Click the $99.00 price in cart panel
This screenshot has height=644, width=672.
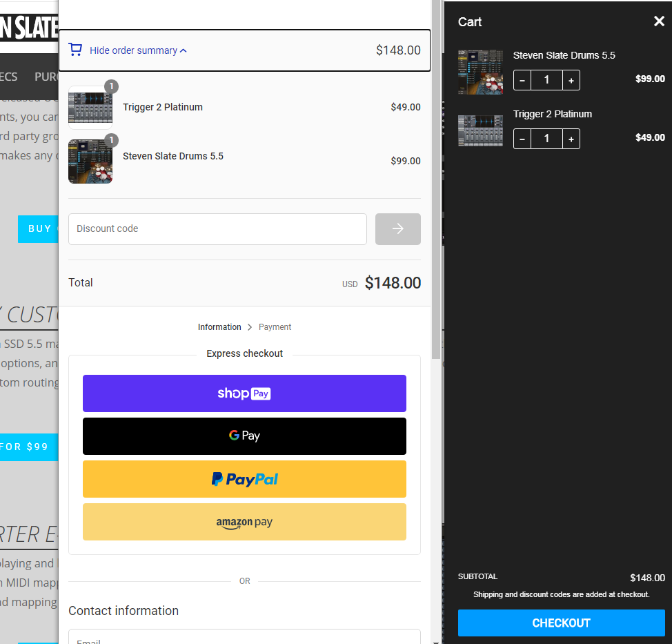click(x=650, y=79)
